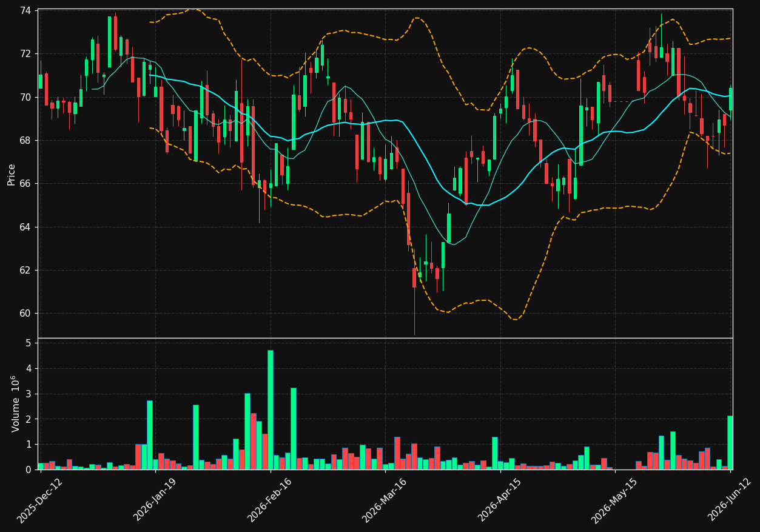Click the 2025-Dec-12 date label
This screenshot has height=532, width=760.
pyautogui.click(x=40, y=501)
